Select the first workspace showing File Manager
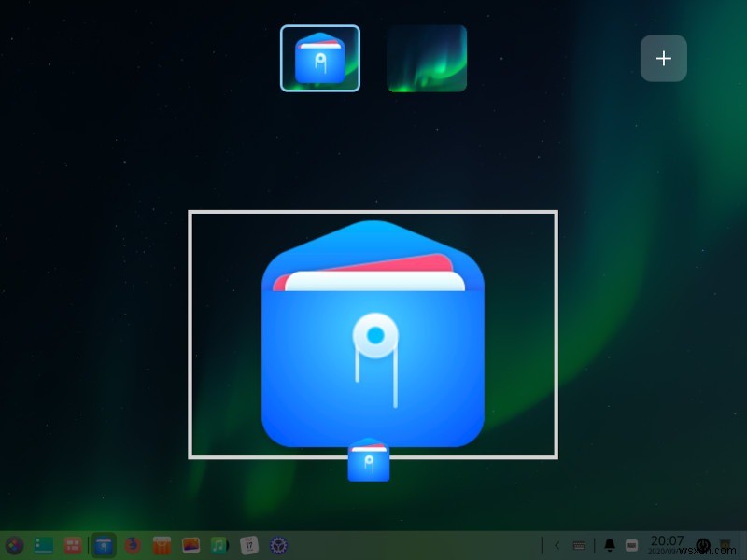Image resolution: width=747 pixels, height=560 pixels. (320, 58)
